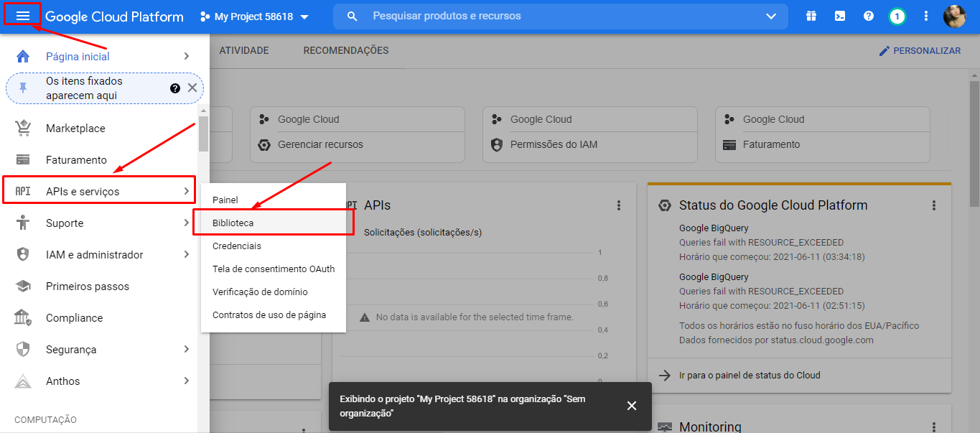Click the Página inicial home icon
The height and width of the screenshot is (433, 980).
pyautogui.click(x=23, y=56)
